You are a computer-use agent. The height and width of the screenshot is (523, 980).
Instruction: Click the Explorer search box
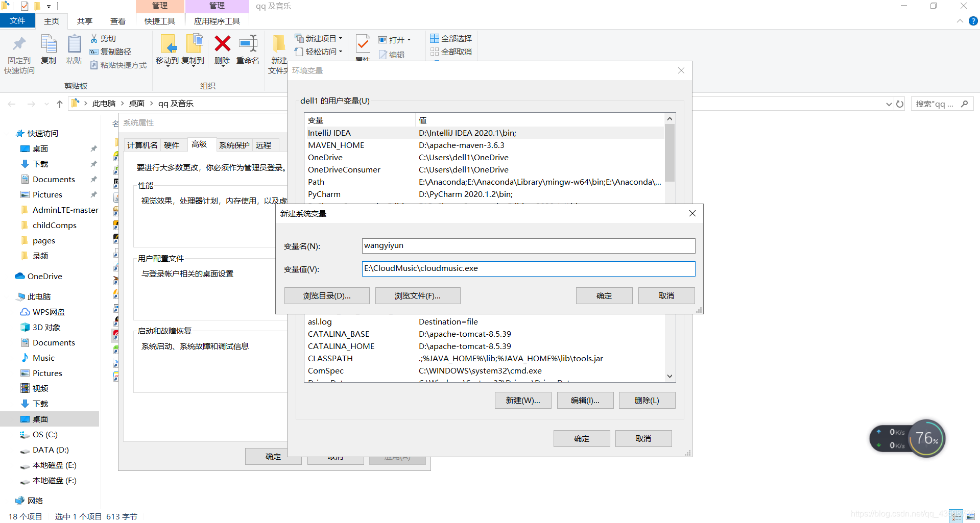(x=942, y=104)
